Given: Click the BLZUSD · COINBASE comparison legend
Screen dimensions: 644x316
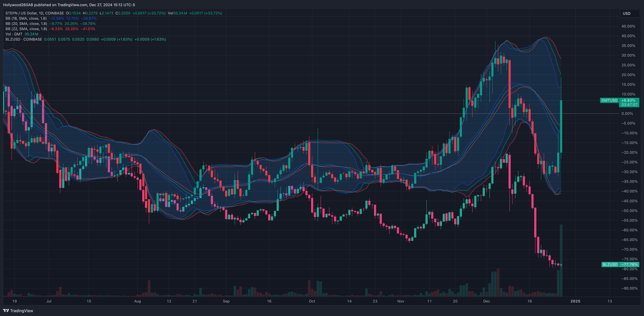Looking at the screenshot, I should [24, 39].
